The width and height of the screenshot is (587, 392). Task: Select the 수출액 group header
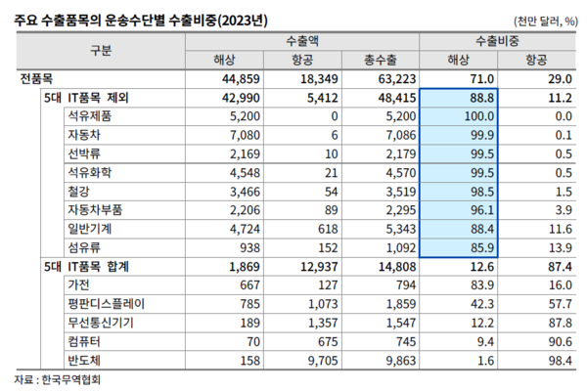pos(302,41)
